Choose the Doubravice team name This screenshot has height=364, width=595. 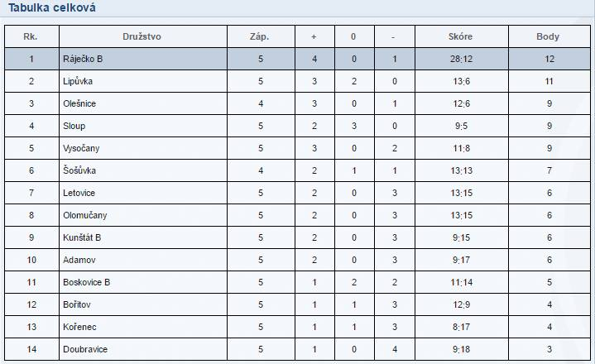[x=85, y=350]
